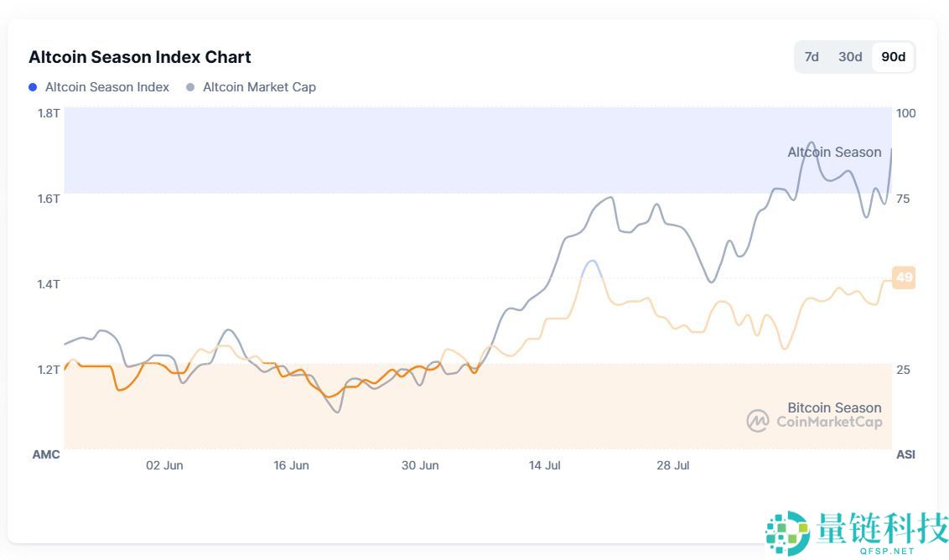Click the Bitcoin Season zone label

coord(834,407)
